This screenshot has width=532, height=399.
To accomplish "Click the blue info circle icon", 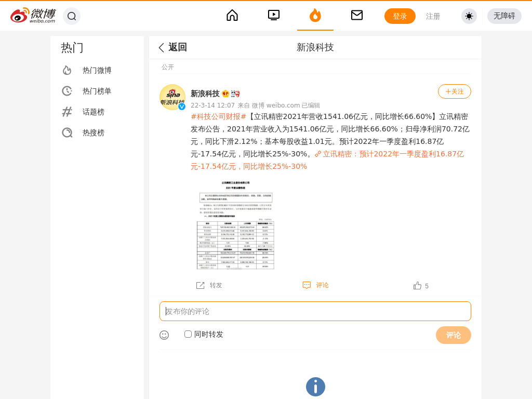I will [x=315, y=387].
